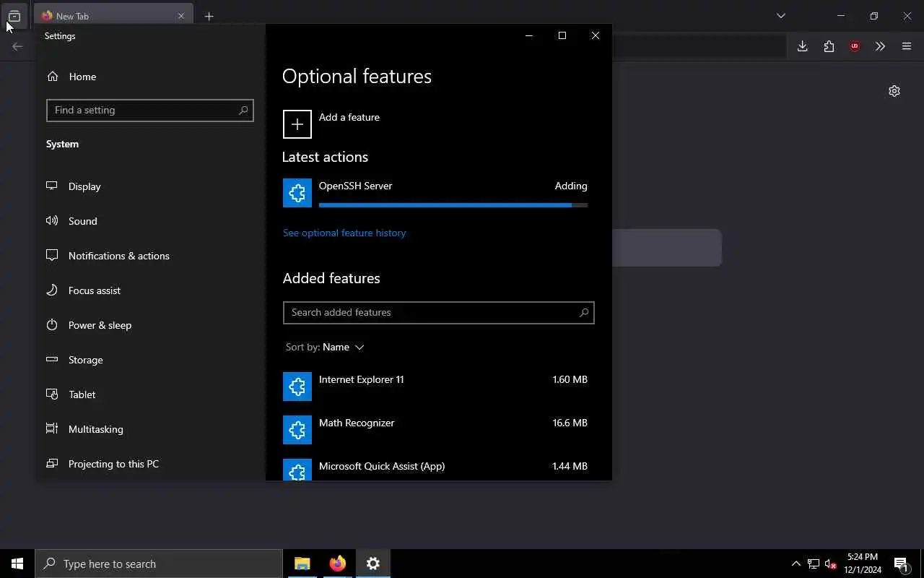Open the Windows Start menu
The width and height of the screenshot is (924, 578).
pyautogui.click(x=17, y=564)
